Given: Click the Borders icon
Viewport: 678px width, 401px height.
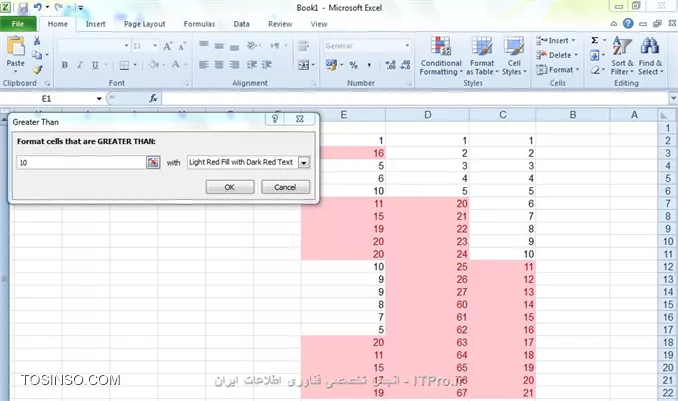Looking at the screenshot, I should [x=124, y=65].
